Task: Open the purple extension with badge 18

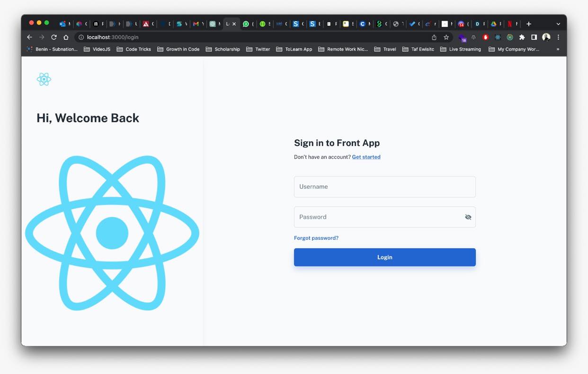Action: 462,37
